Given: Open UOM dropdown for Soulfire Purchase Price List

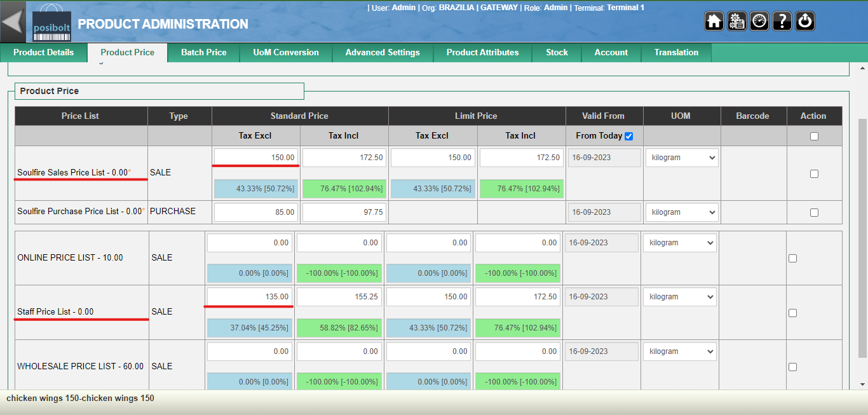Looking at the screenshot, I should 682,212.
